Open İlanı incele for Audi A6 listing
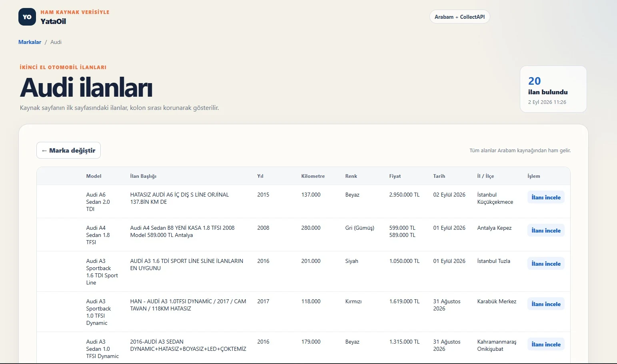Image resolution: width=617 pixels, height=364 pixels. pyautogui.click(x=546, y=197)
